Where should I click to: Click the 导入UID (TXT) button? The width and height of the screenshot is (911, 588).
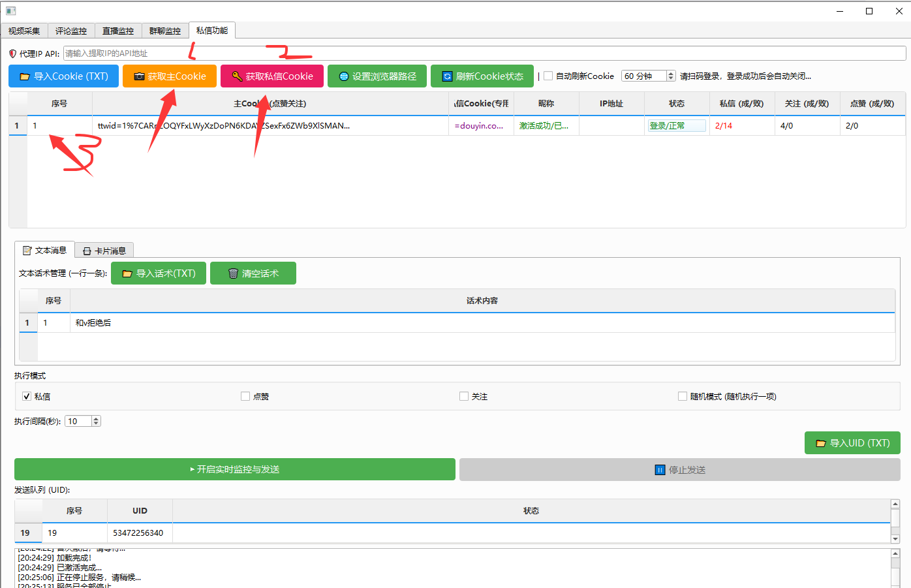(852, 443)
